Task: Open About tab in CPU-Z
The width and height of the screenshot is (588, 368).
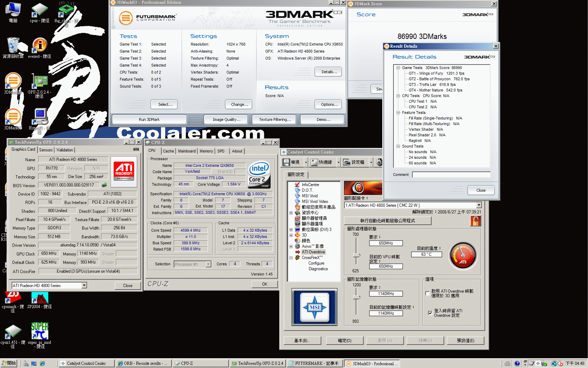Action: pos(237,151)
